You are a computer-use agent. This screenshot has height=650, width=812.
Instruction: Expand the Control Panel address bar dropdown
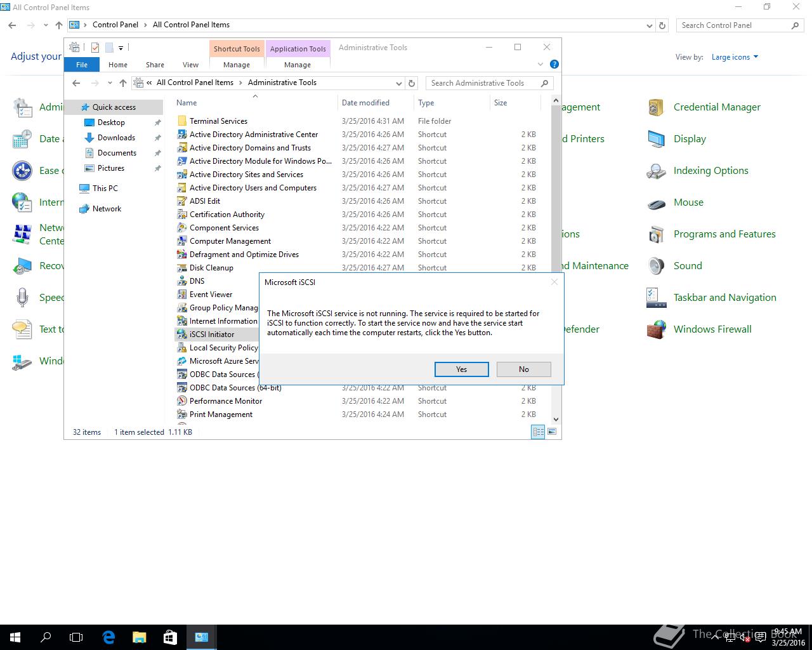pyautogui.click(x=649, y=25)
